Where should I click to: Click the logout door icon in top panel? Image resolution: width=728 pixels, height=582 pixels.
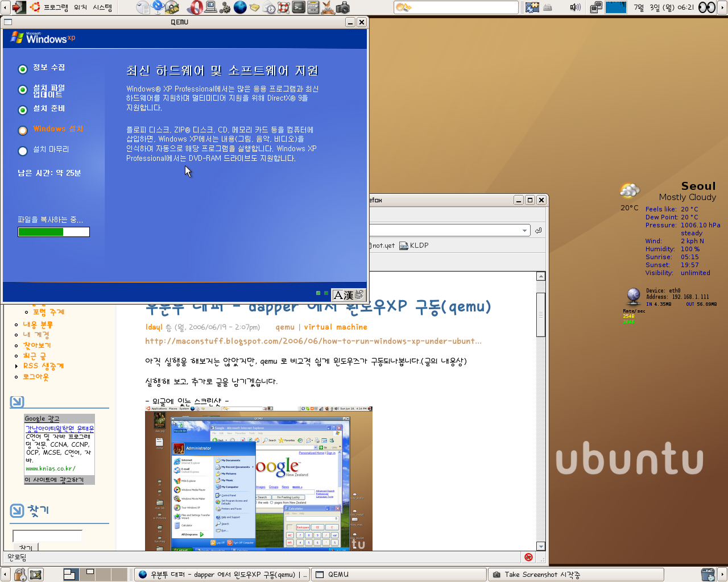(x=19, y=7)
